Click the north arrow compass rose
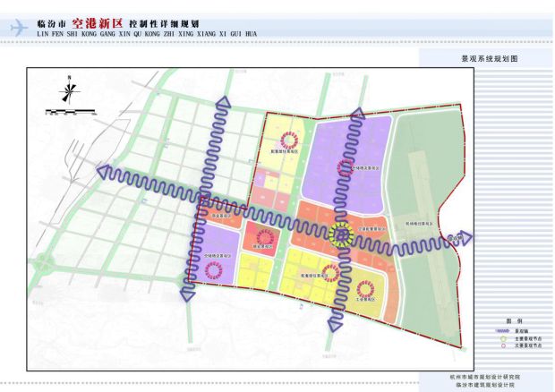The image size is (555, 392). point(69,90)
